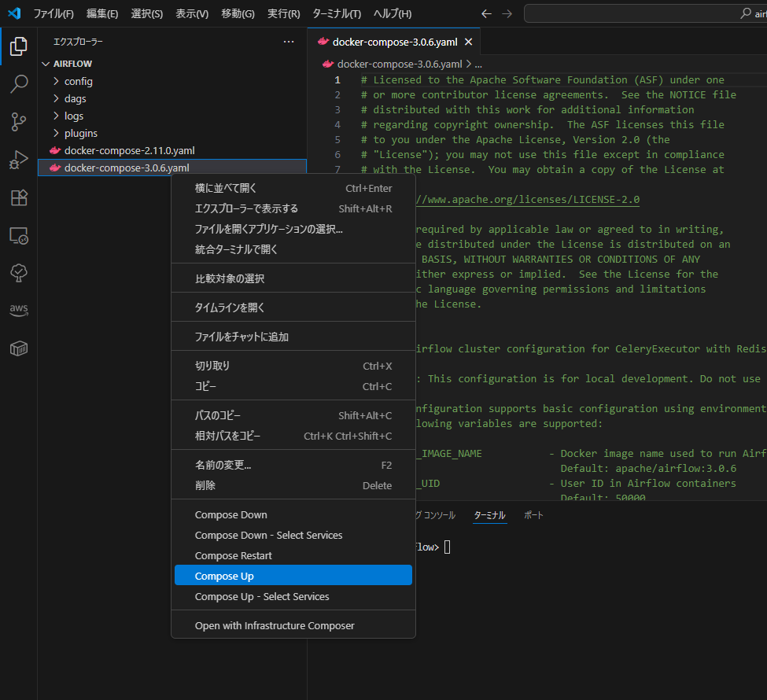
Task: Open the 移動(G) menu
Action: 238,13
